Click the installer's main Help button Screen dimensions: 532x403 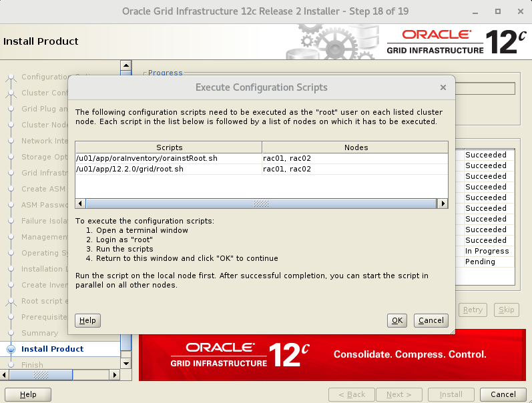(28, 394)
